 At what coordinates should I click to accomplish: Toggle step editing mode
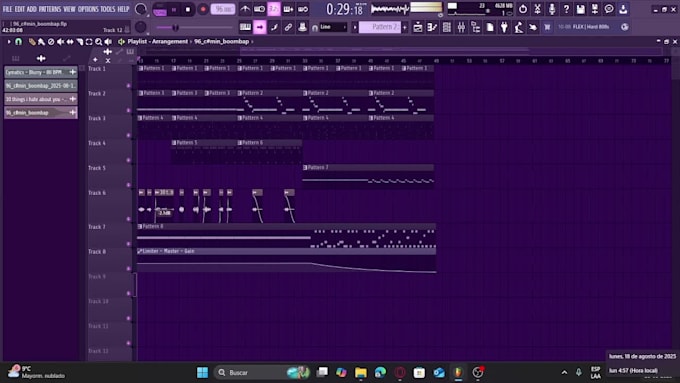274,27
